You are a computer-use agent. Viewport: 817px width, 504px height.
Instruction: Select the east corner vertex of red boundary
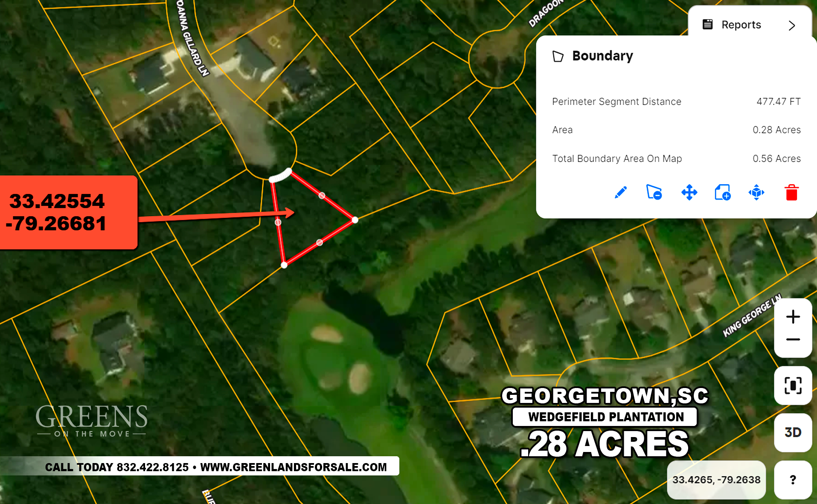[355, 220]
